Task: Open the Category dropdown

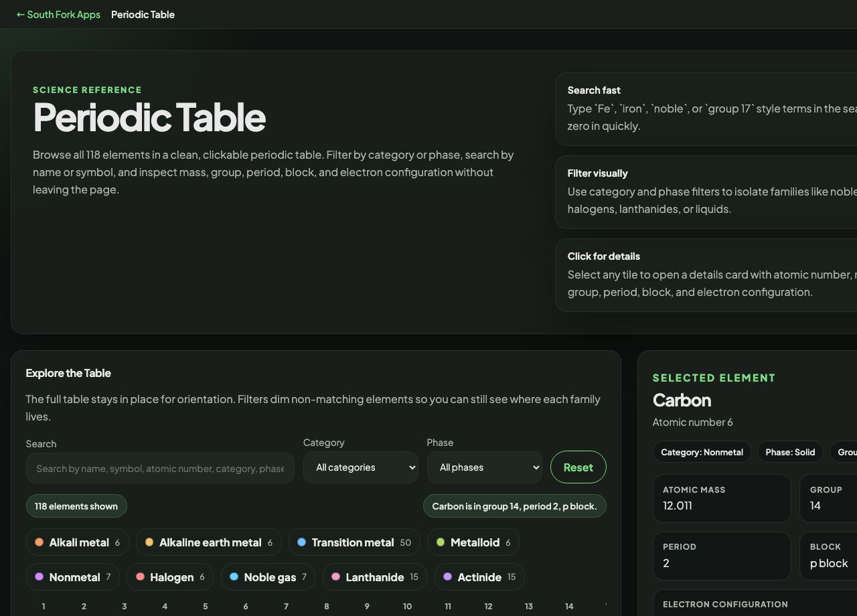Action: [x=361, y=467]
